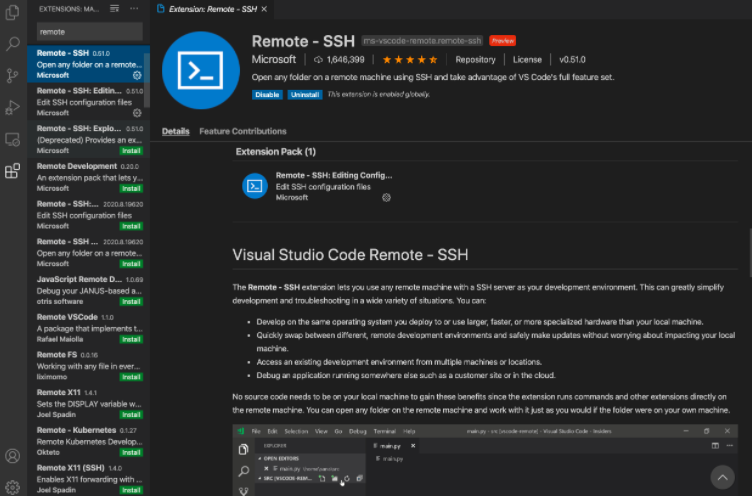Viewport: 752px width, 496px height.
Task: Close the Extension: Remote - SSH tab
Action: coord(264,9)
